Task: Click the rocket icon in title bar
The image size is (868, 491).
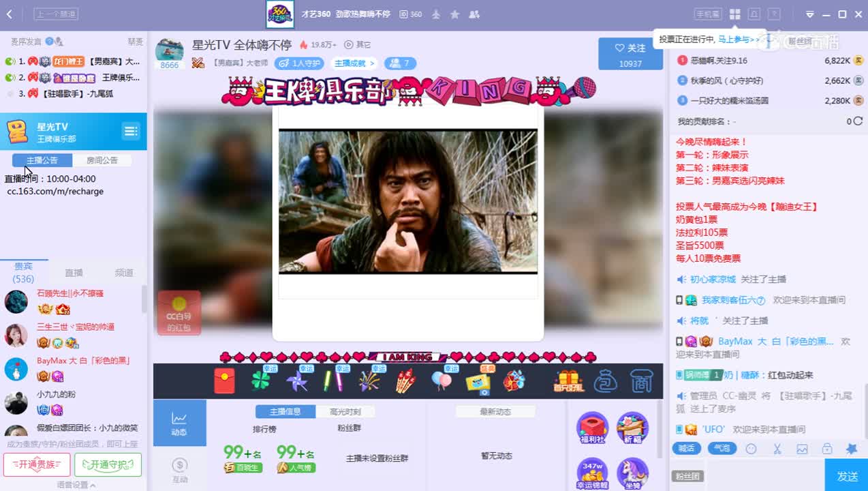Action: [x=436, y=14]
